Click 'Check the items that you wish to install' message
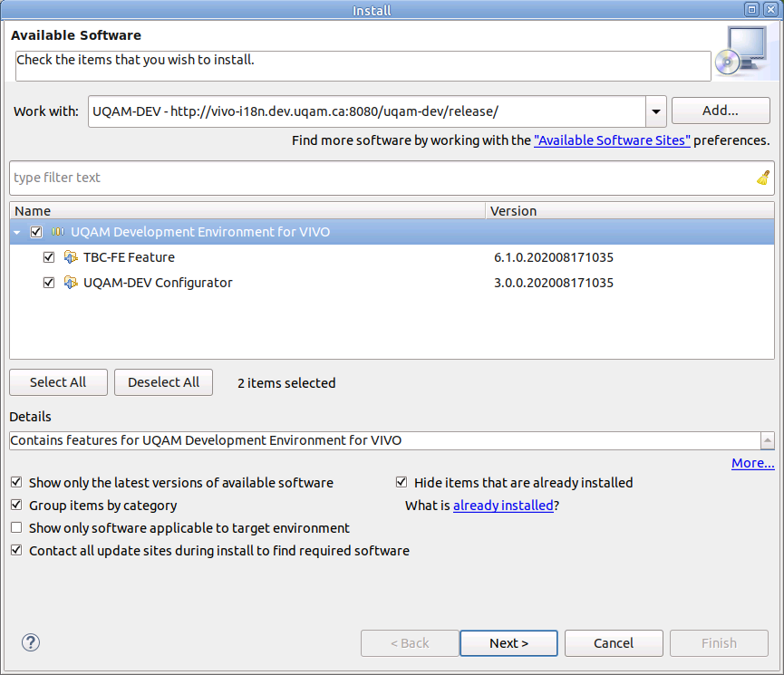The width and height of the screenshot is (784, 675). coord(135,60)
